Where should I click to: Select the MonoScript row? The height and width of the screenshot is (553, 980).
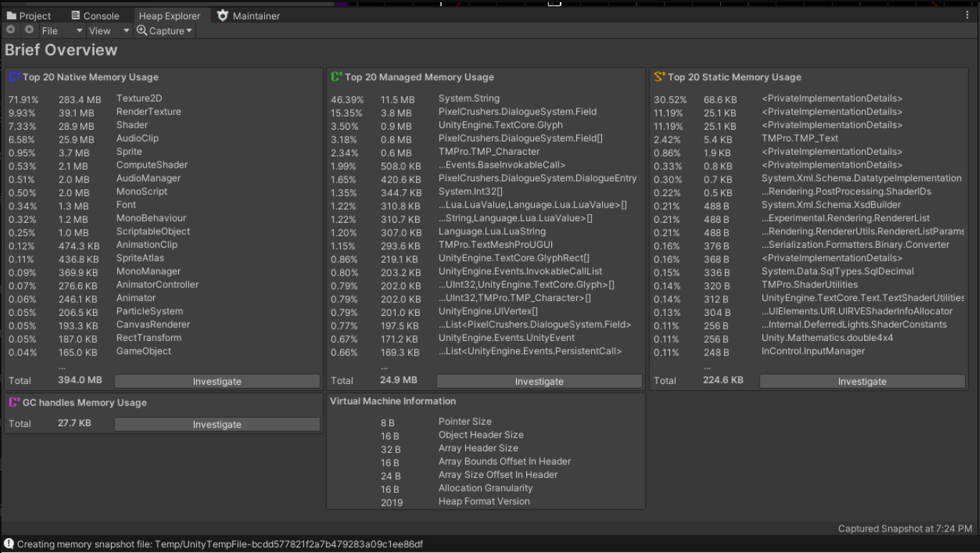point(164,192)
